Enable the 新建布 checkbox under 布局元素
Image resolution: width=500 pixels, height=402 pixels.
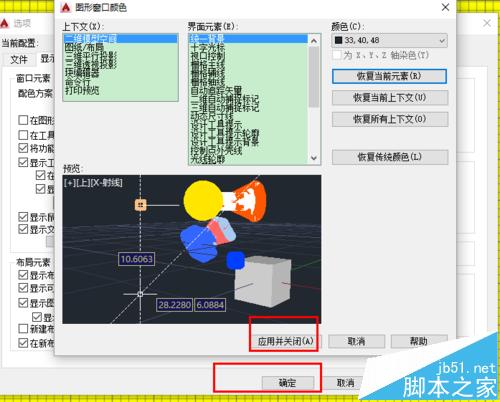pos(23,329)
